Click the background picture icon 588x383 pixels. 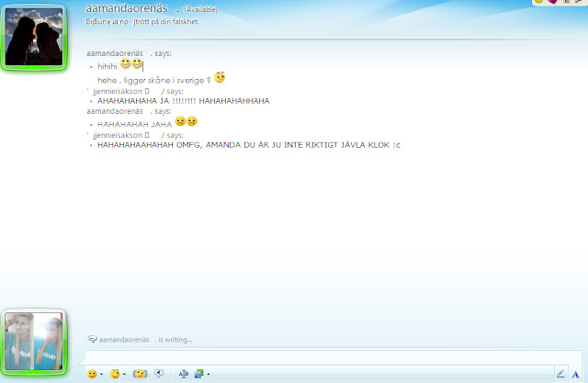198,374
